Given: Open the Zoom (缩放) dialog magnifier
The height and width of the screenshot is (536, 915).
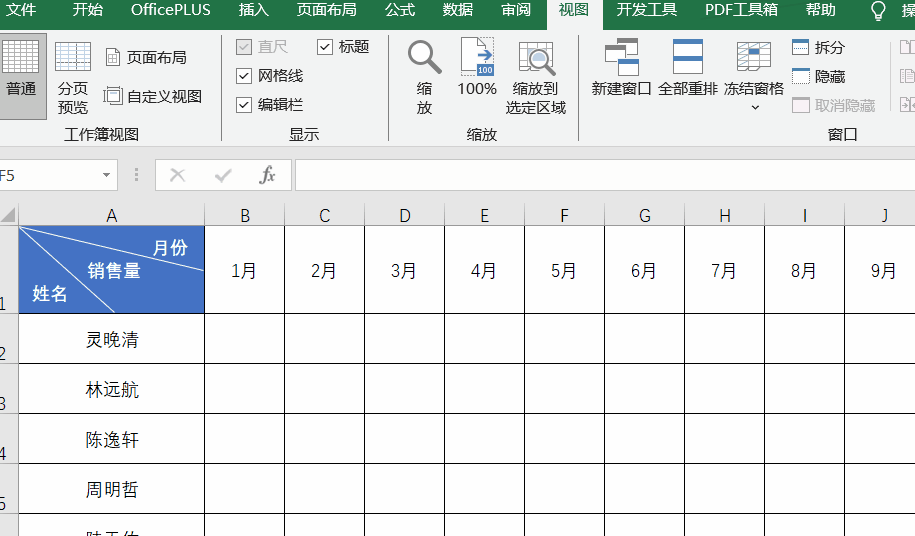Looking at the screenshot, I should (x=424, y=76).
